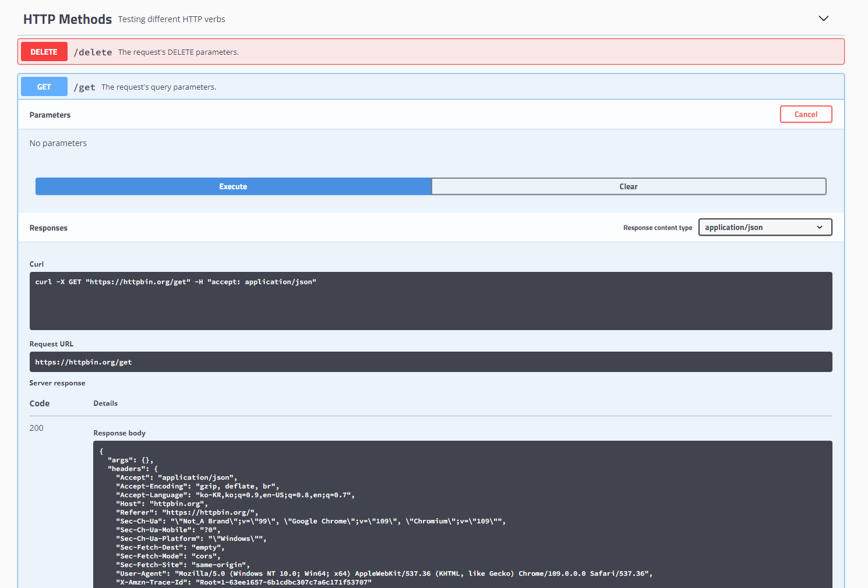Click the /delete path text
Screen dimensions: 868x588
click(x=93, y=52)
